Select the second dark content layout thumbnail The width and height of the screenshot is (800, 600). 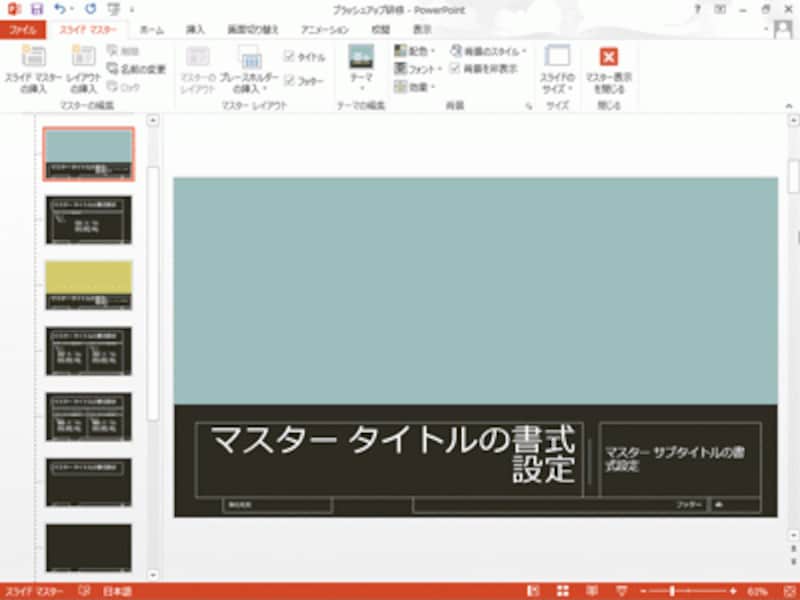tap(89, 219)
